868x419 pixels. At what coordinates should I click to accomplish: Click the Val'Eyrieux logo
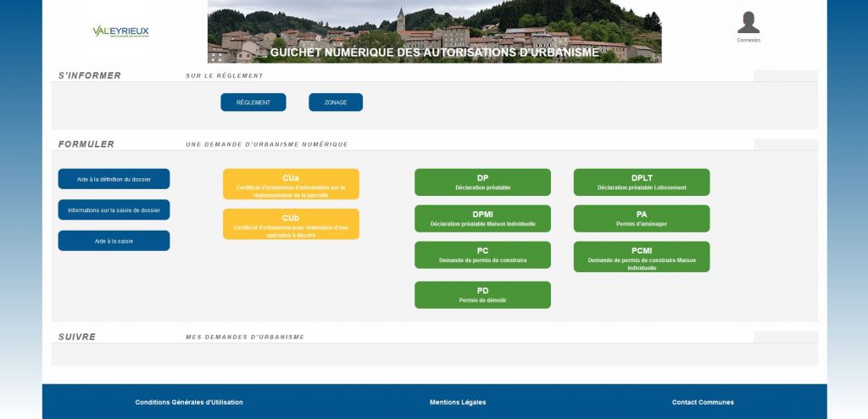click(120, 32)
